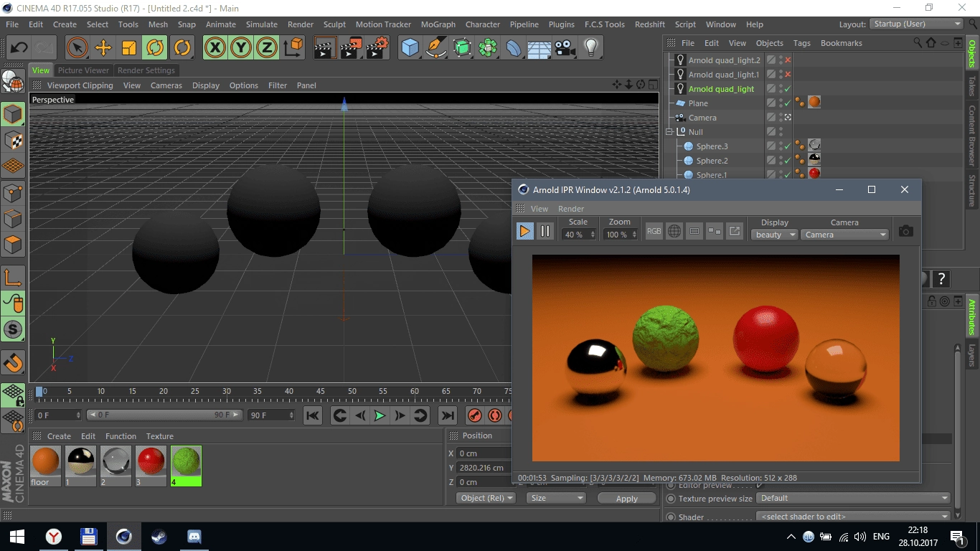The height and width of the screenshot is (551, 980).
Task: Start IPR render play button
Action: (x=525, y=231)
